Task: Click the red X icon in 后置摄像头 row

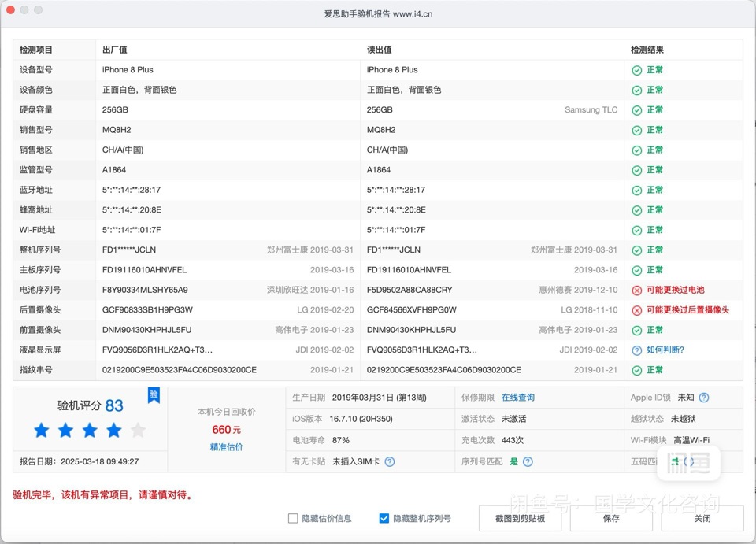Action: [636, 310]
